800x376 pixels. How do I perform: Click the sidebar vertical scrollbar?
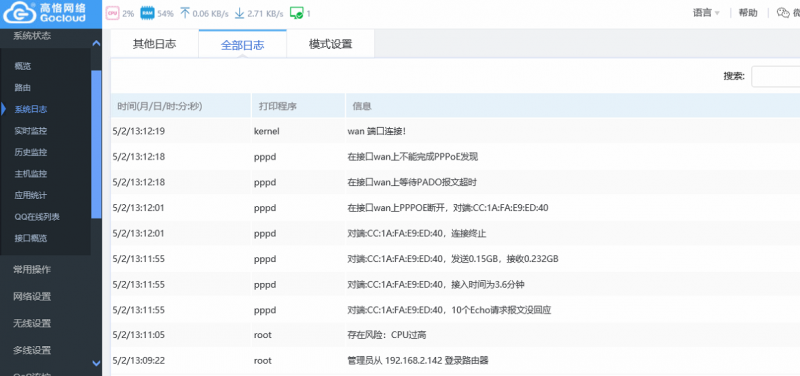(96, 144)
